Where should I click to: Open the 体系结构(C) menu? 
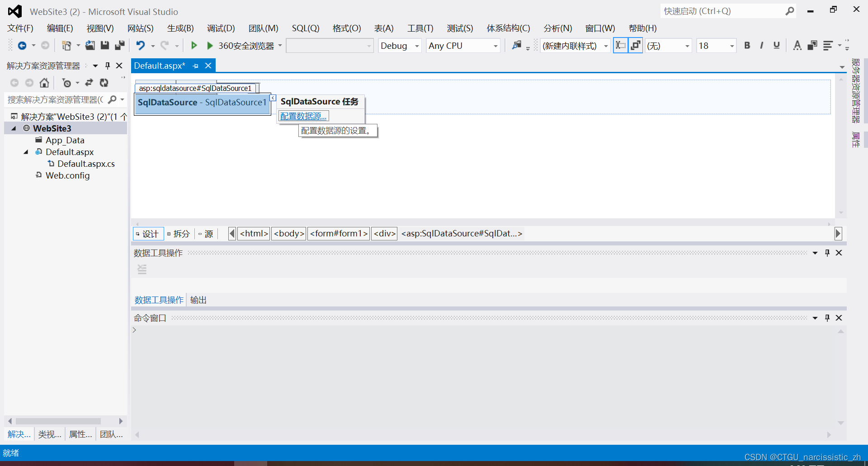tap(509, 28)
